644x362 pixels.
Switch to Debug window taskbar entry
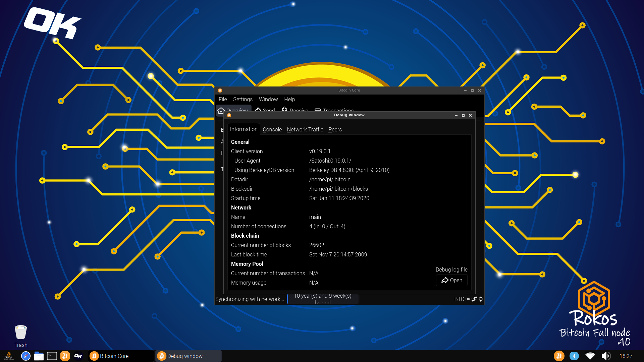click(188, 356)
